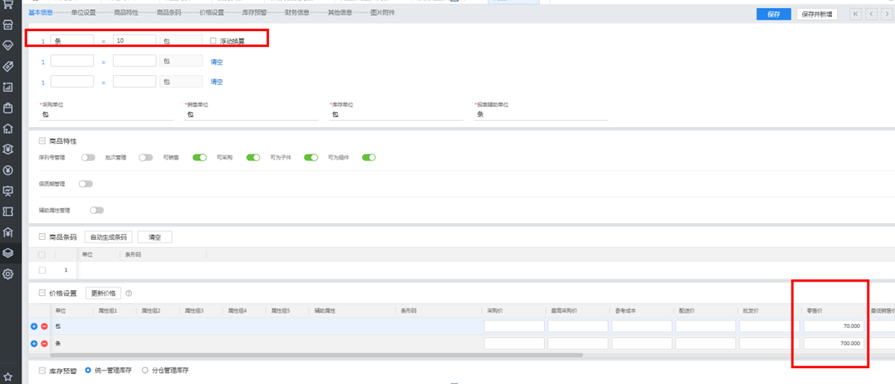Click the price tag icon in sidebar
Screen dimensions: 895x384
[x=8, y=66]
